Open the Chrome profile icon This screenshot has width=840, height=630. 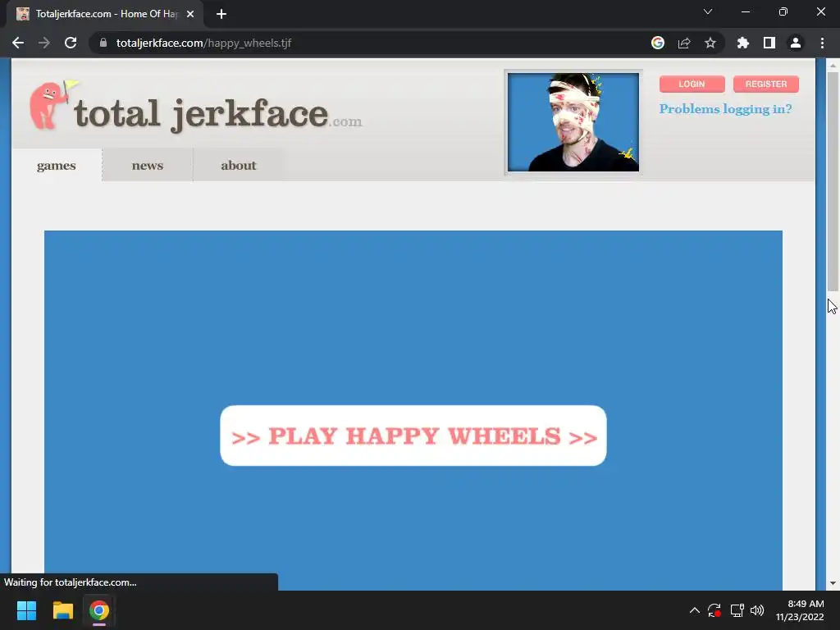[796, 43]
